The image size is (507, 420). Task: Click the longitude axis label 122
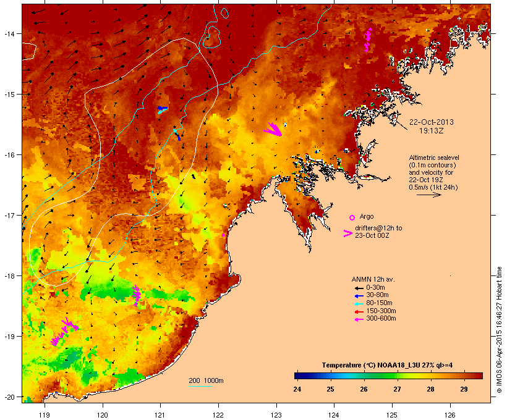[218, 415]
